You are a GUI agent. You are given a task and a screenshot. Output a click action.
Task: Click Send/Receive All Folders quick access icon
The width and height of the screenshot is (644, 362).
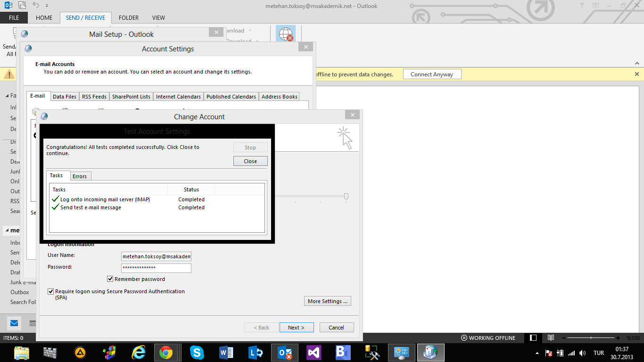22,6
